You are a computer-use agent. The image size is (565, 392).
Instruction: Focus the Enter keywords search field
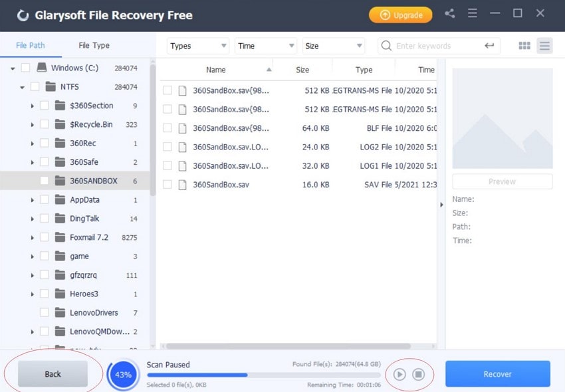click(439, 46)
